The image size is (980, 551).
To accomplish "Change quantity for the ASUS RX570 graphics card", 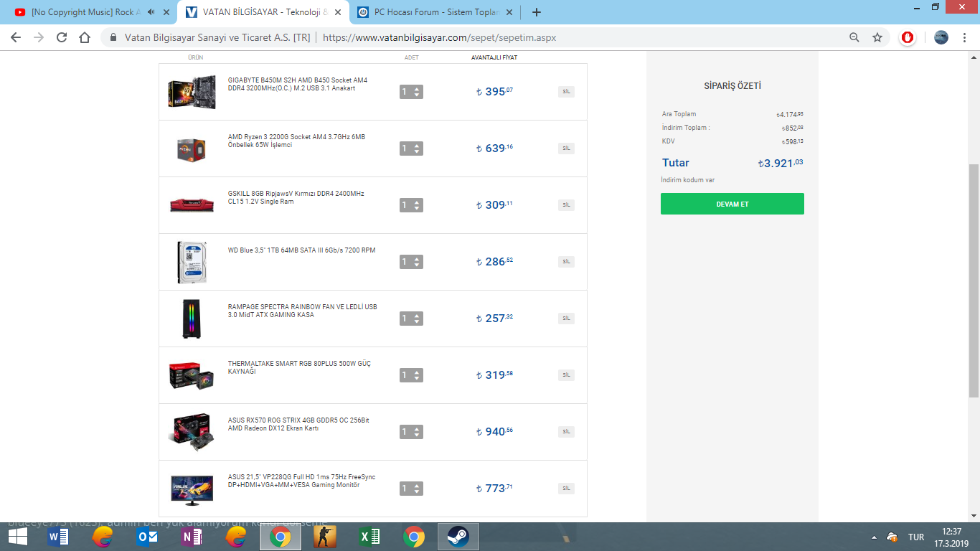I will 411,432.
